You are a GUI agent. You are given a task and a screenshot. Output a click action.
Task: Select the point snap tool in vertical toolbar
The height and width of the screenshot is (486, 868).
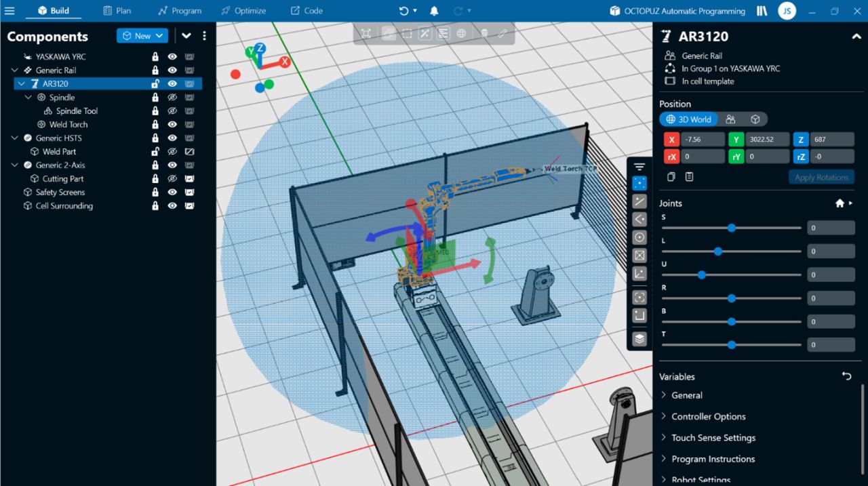[x=639, y=183]
